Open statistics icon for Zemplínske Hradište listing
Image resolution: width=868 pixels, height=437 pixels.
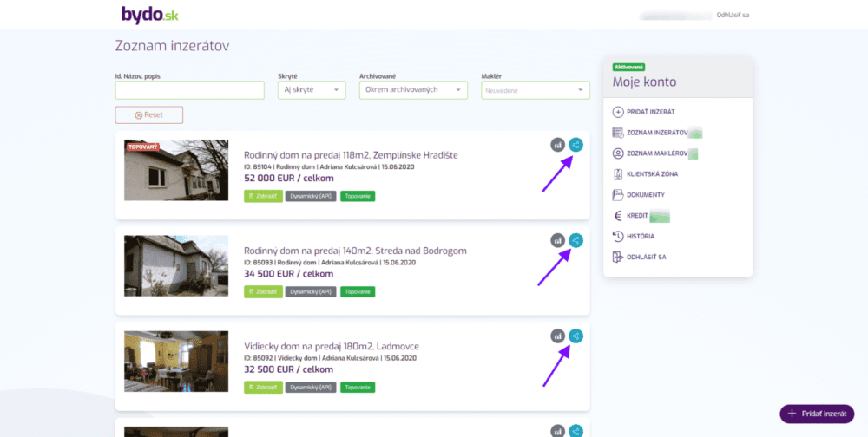[x=557, y=145]
